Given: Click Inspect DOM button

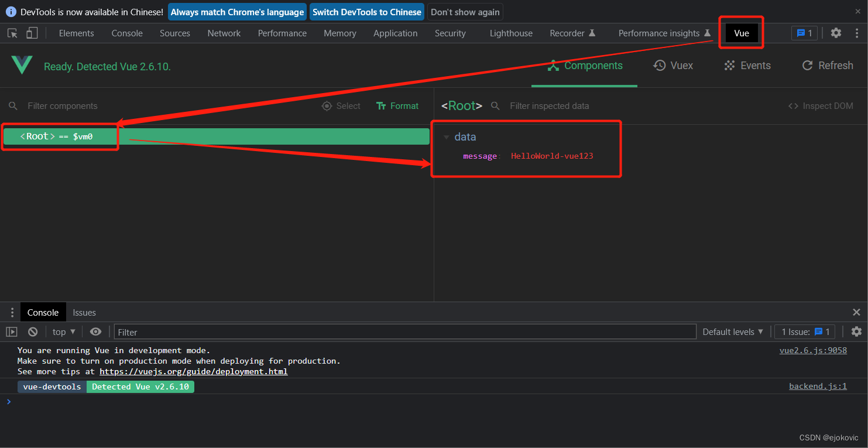Looking at the screenshot, I should coord(821,106).
